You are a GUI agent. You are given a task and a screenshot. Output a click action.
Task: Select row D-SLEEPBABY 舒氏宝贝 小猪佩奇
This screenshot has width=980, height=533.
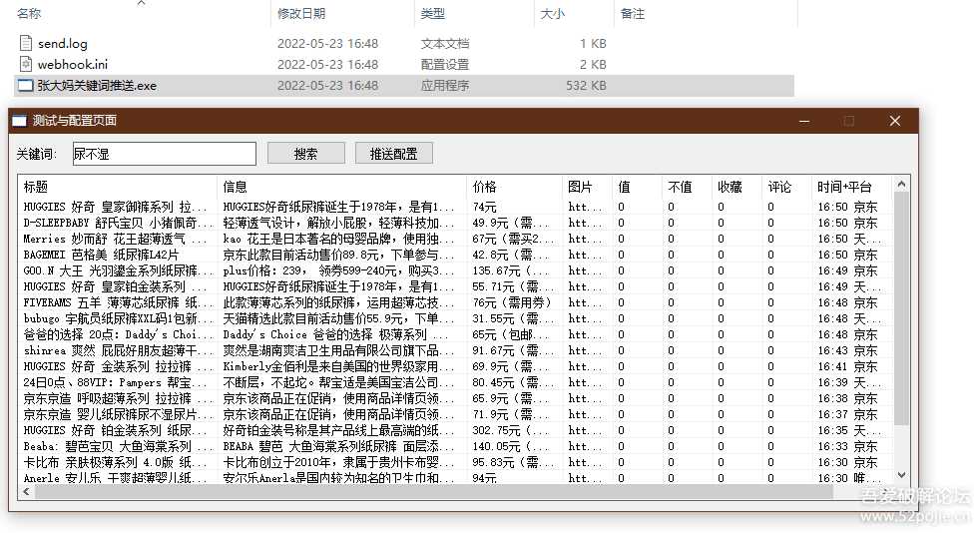[x=456, y=223]
